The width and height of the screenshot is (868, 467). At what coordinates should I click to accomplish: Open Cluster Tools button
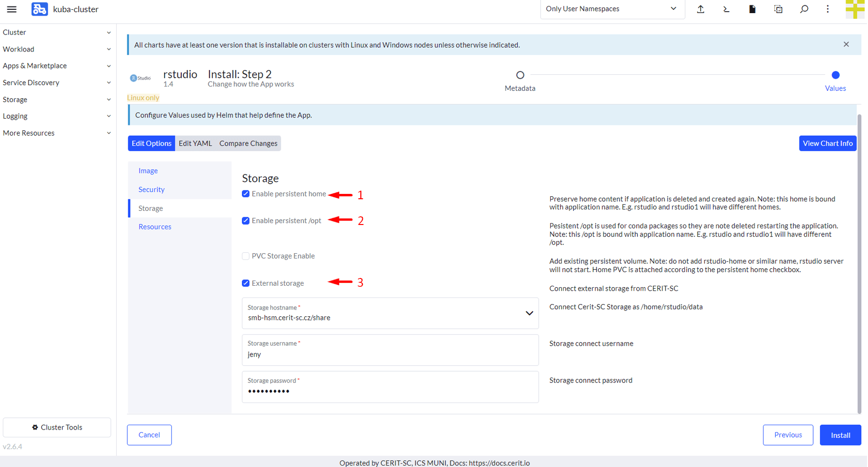[x=57, y=427]
